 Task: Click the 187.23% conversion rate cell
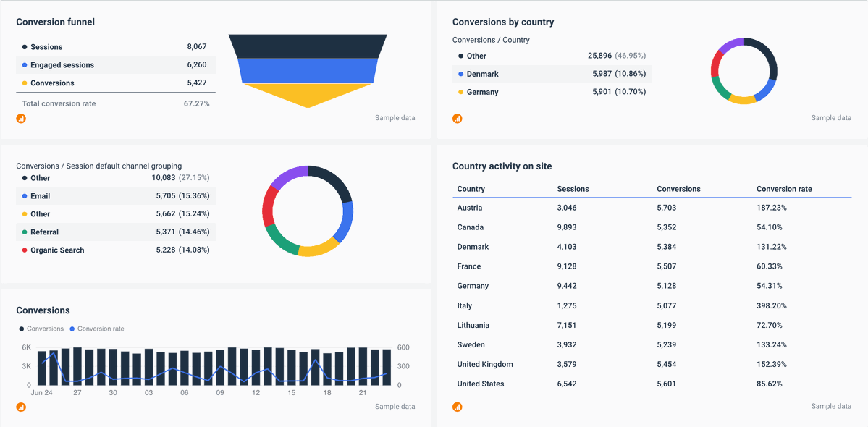coord(772,208)
